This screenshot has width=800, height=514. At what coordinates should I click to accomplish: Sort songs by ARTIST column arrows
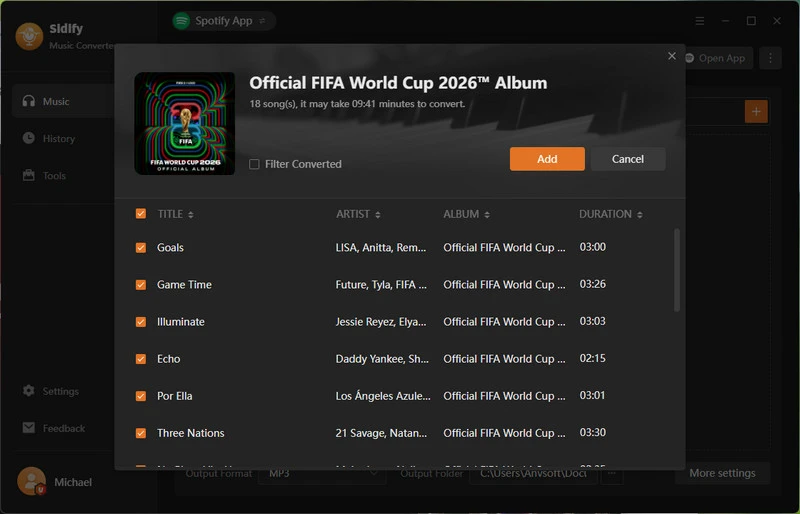click(x=378, y=214)
